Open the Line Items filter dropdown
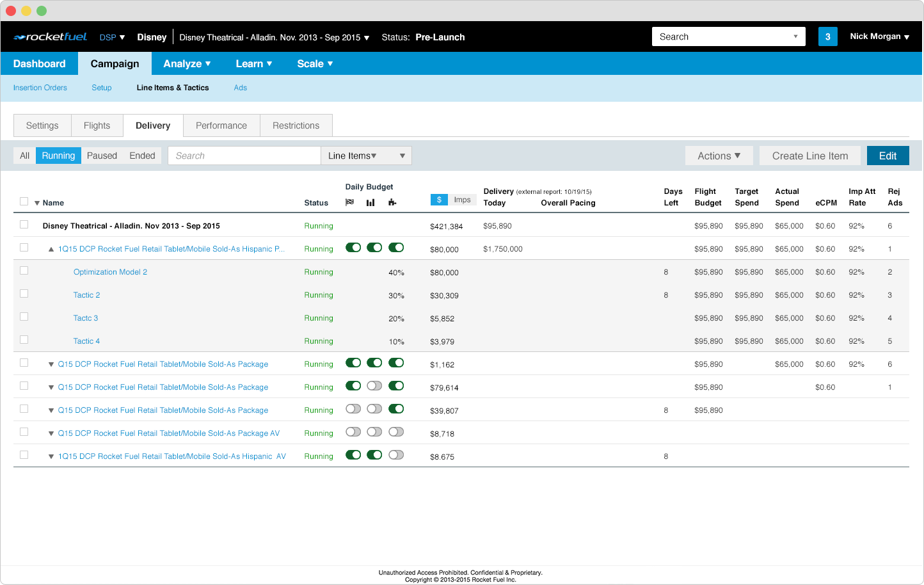Screen dimensions: 924x585 (366, 156)
